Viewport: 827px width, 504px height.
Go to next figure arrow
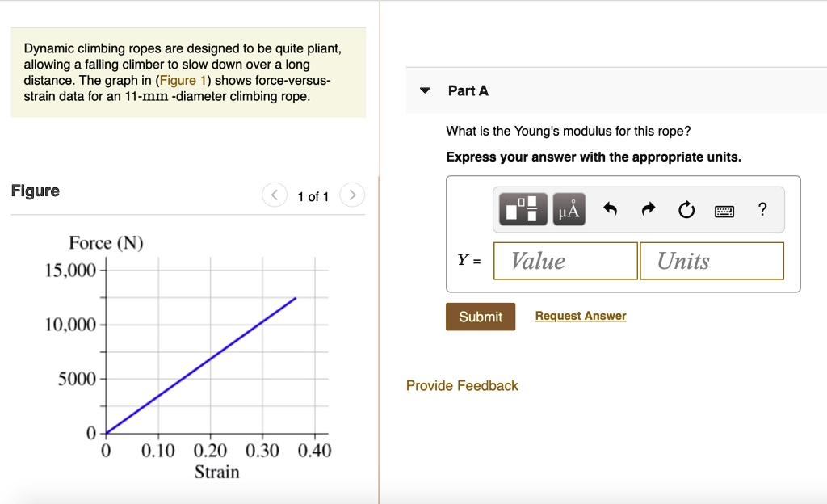352,195
